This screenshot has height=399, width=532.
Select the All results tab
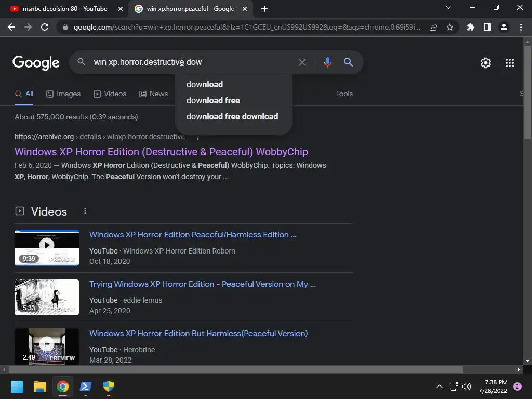24,94
